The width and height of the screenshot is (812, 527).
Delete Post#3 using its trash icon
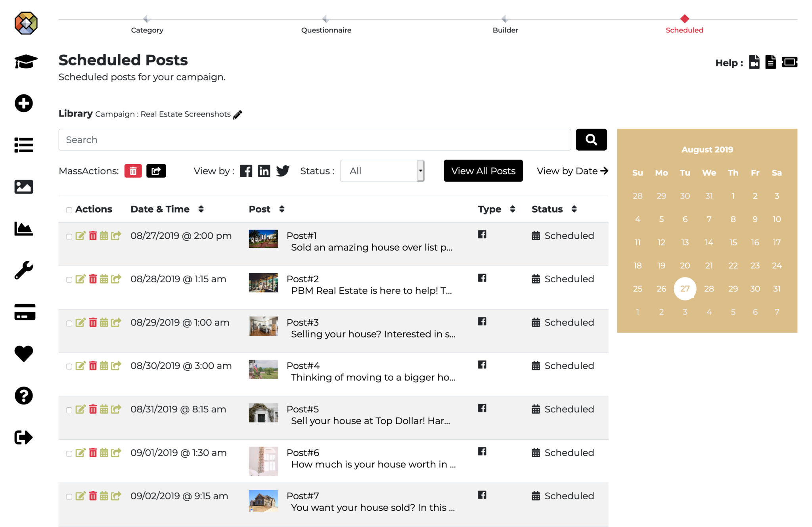[93, 322]
